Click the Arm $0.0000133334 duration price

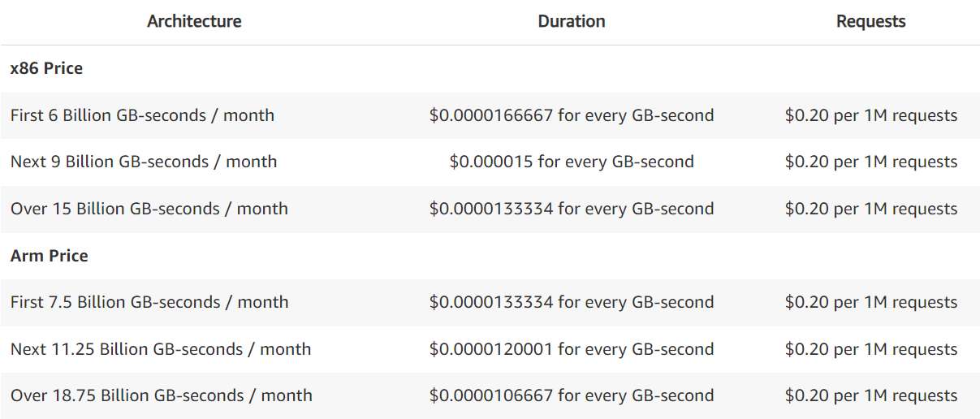(x=572, y=302)
